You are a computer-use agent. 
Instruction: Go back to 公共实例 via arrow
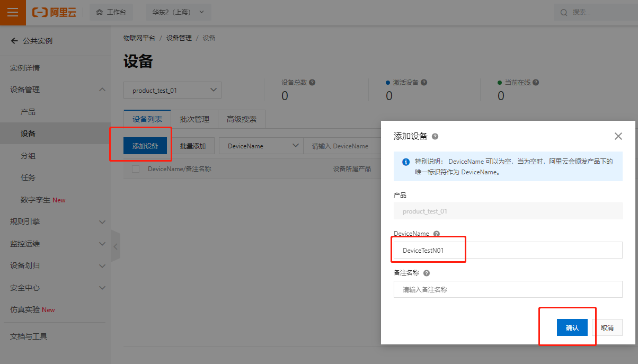[14, 41]
